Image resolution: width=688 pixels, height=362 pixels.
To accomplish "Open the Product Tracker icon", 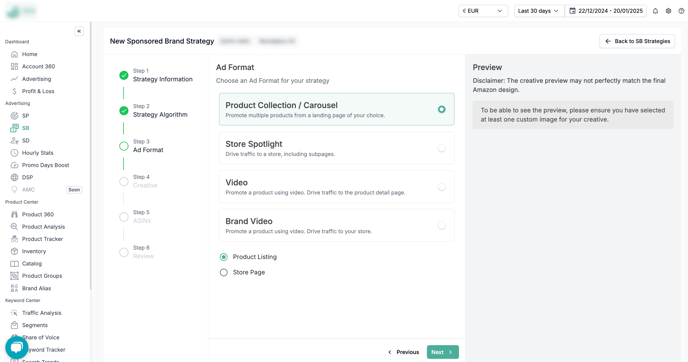I will (x=14, y=239).
